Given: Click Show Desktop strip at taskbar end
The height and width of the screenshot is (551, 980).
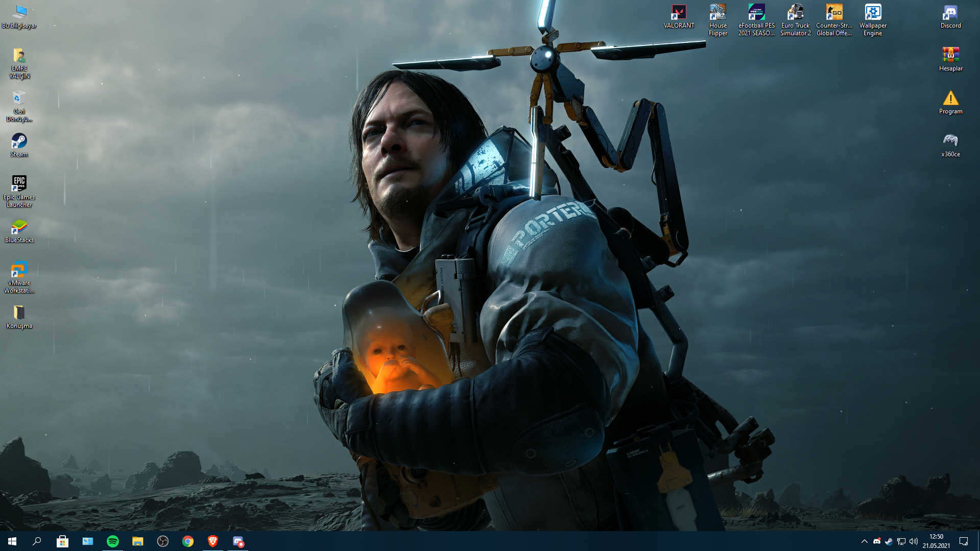Looking at the screenshot, I should coord(978,541).
